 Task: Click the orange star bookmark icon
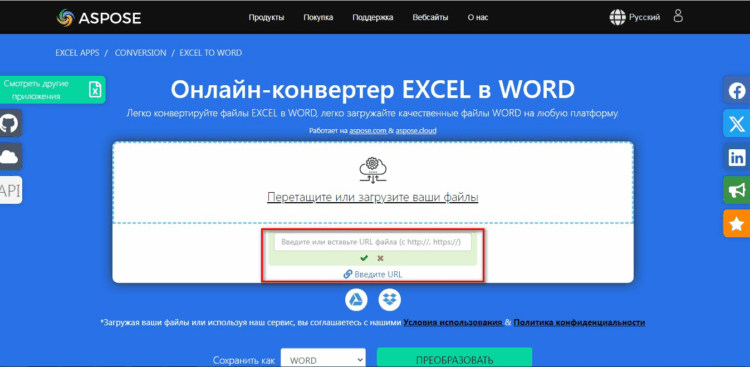click(x=737, y=223)
